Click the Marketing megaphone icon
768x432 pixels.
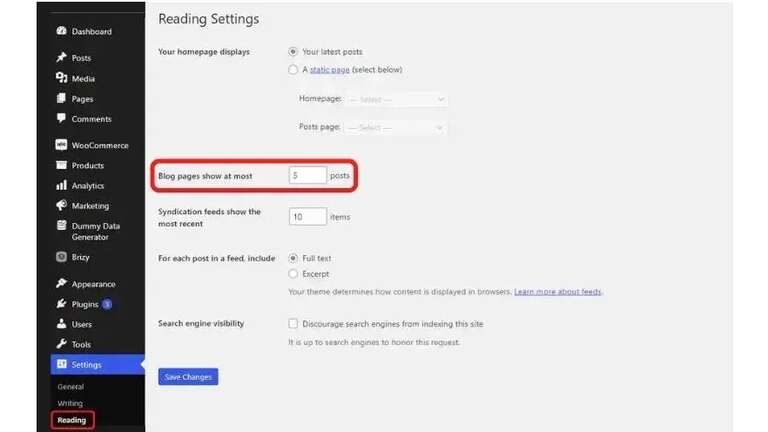click(x=61, y=205)
